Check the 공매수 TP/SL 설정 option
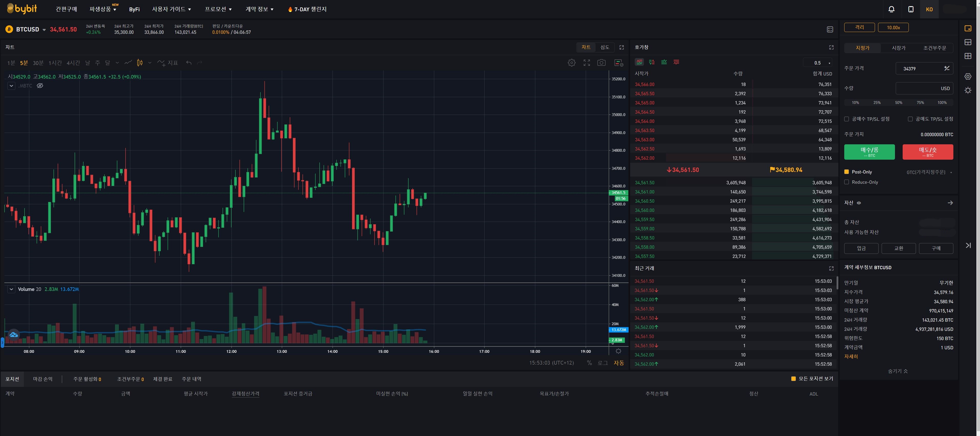 pyautogui.click(x=847, y=119)
